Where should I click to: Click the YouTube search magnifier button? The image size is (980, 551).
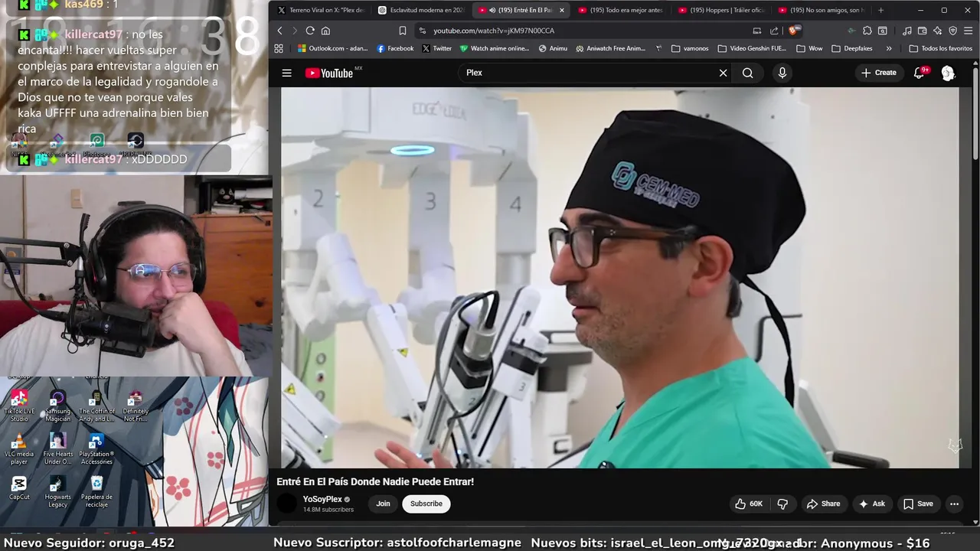point(748,73)
